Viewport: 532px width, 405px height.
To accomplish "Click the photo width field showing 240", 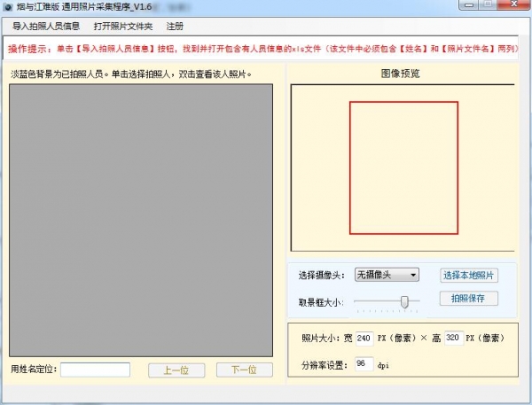I will [364, 339].
